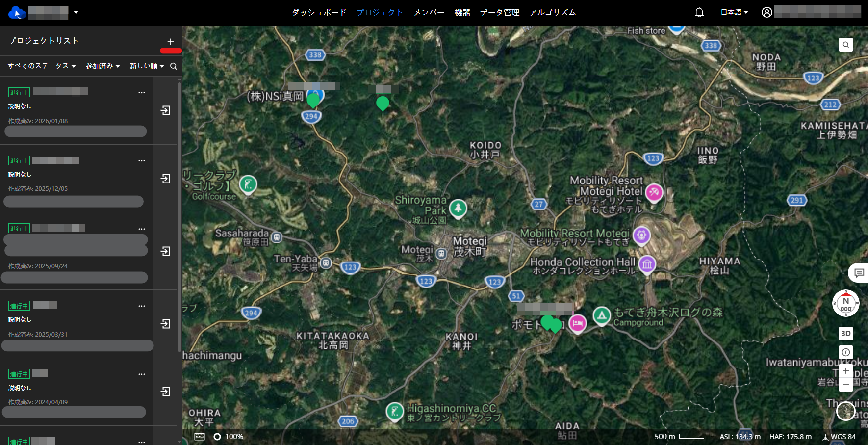
Task: Switch the map layer using the round thumbnail
Action: click(845, 411)
